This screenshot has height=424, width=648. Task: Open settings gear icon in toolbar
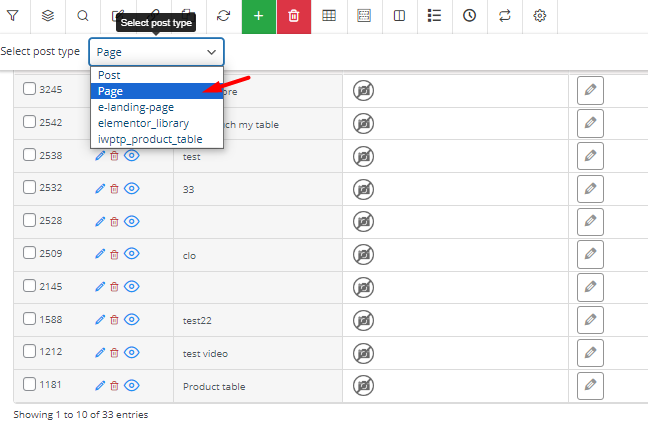[x=540, y=16]
